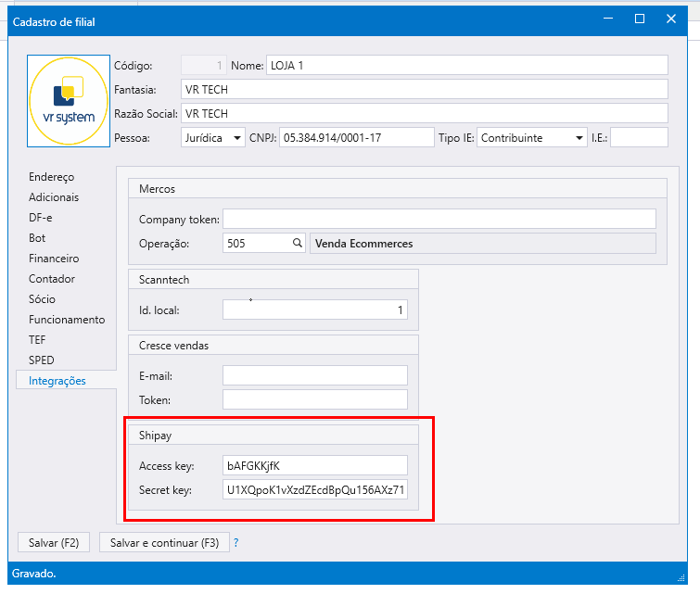Focus the Mercos Company token field
Viewport: 700px width, 594px height.
tap(439, 219)
